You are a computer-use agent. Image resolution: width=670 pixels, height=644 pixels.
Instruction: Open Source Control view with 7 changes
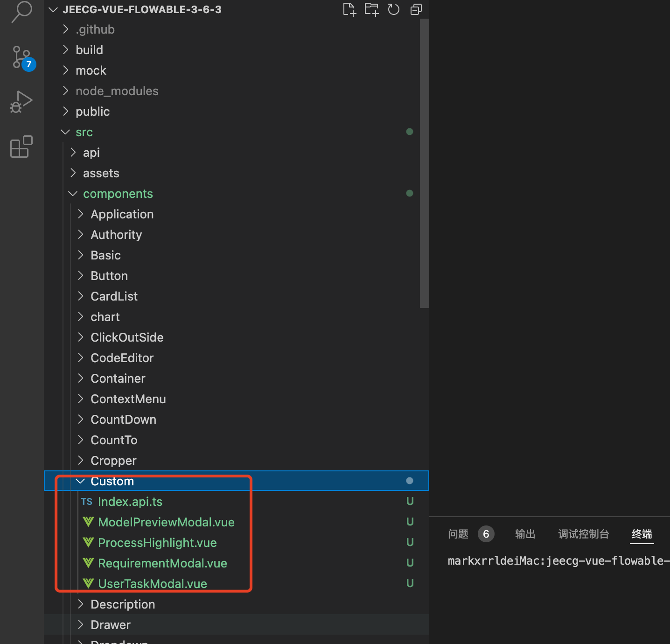tap(22, 58)
